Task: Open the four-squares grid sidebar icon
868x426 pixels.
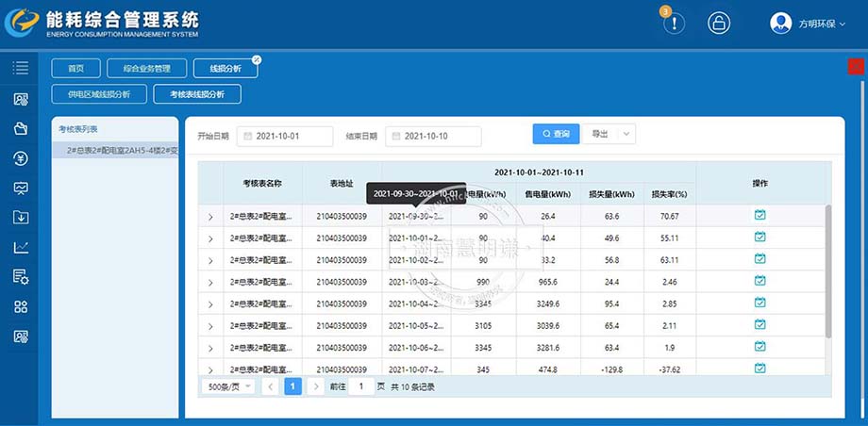Action: (x=20, y=307)
